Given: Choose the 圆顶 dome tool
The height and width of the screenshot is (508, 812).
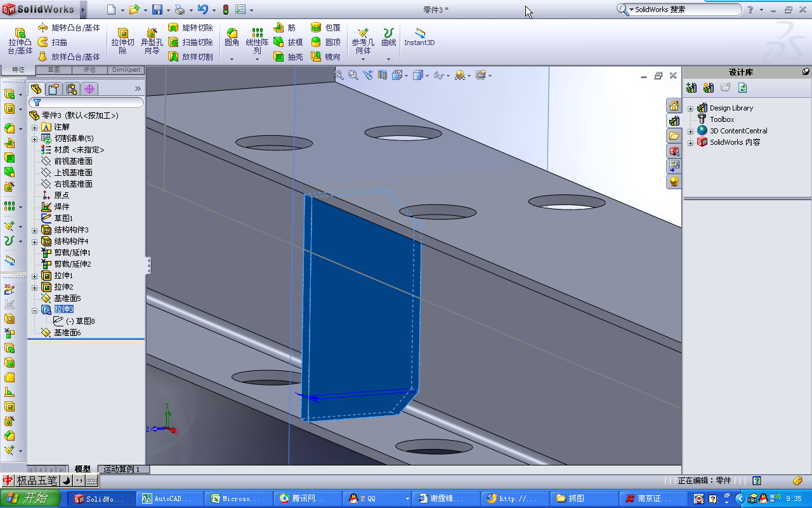Looking at the screenshot, I should tap(326, 43).
